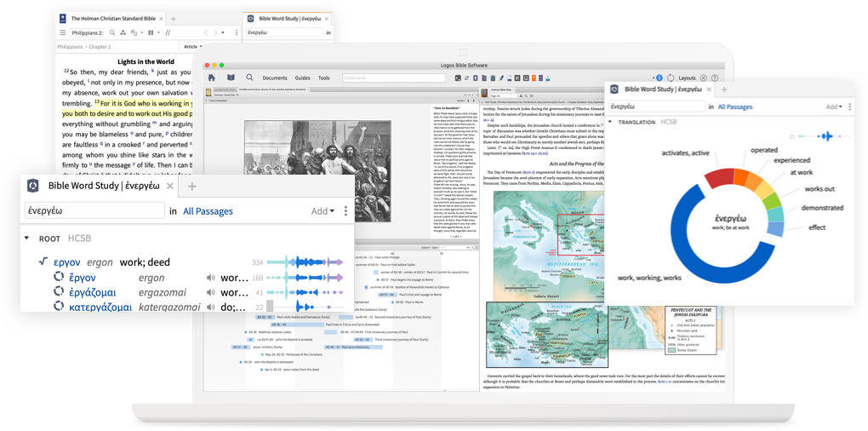Click the κατεργάζομαι lemma link

pyautogui.click(x=100, y=307)
